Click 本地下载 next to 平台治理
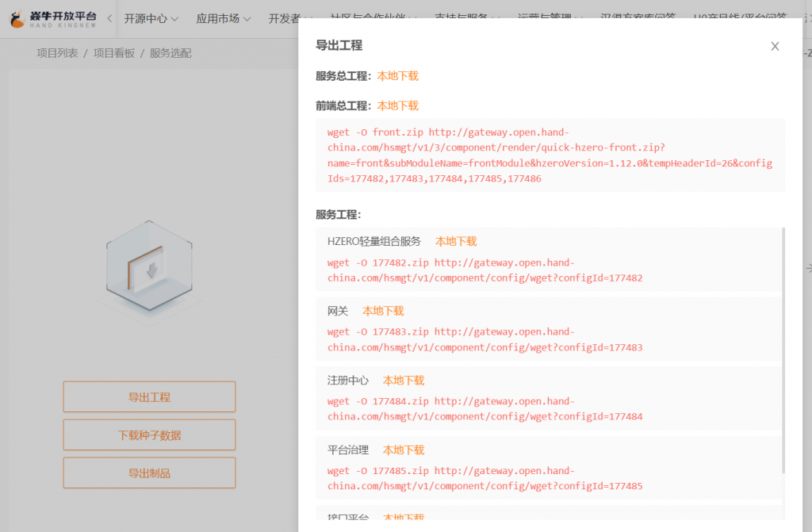Screen dimensions: 812x532 coord(404,450)
